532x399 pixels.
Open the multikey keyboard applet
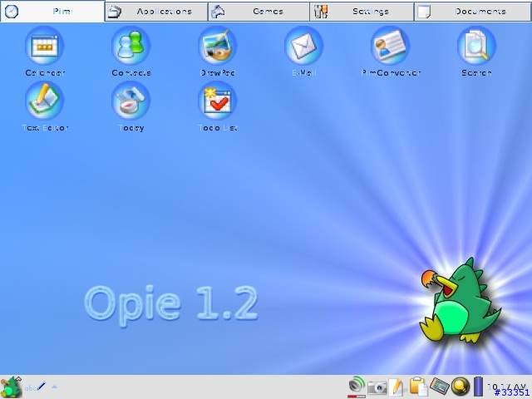coord(440,386)
